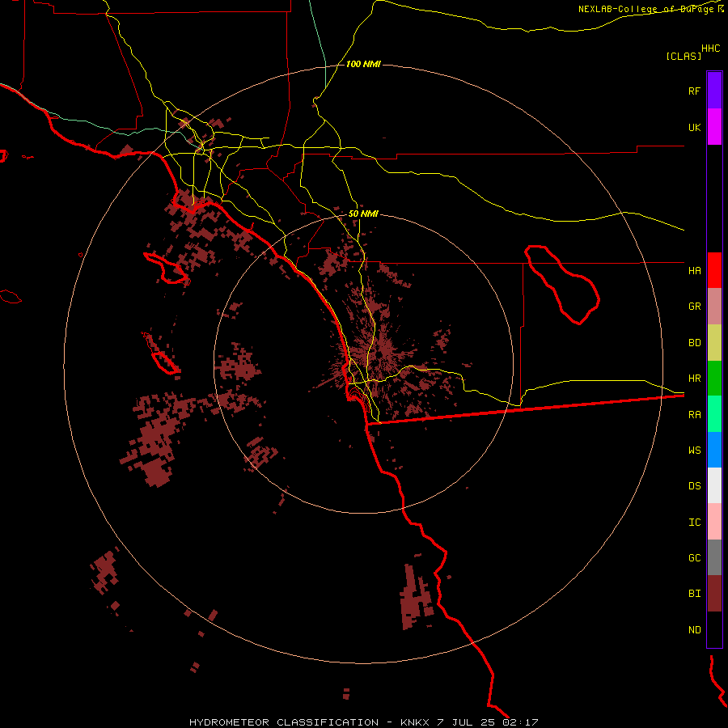
Task: Click the RA legend label
Action: [x=694, y=415]
